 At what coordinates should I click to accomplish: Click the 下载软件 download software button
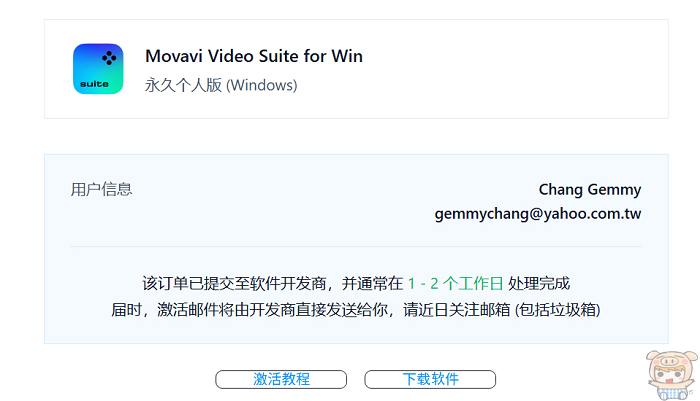tap(430, 379)
